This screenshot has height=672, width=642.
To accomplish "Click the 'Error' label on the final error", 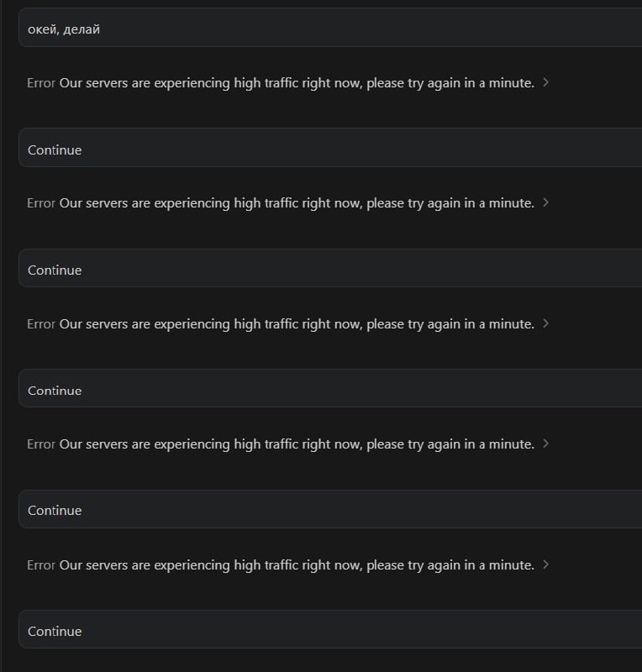I will (41, 564).
